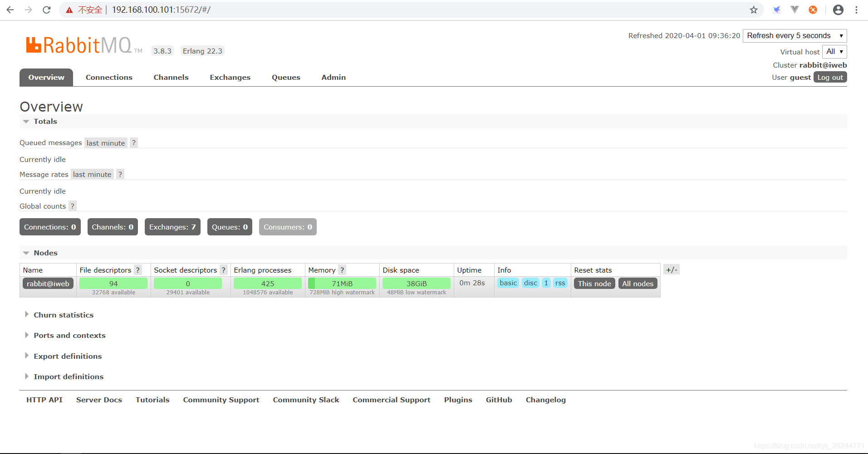Toggle node columns with +/- button

tap(672, 270)
